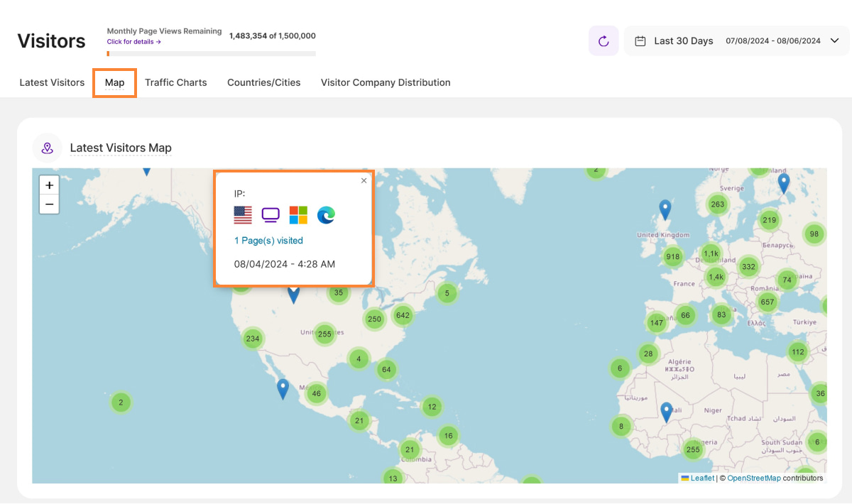Viewport: 852px width, 504px height.
Task: Click the purple pin icon next to Latest Visitors Map
Action: click(47, 147)
